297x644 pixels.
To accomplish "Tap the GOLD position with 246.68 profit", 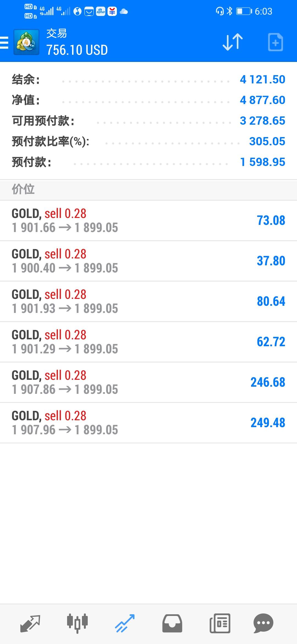I will click(x=148, y=382).
